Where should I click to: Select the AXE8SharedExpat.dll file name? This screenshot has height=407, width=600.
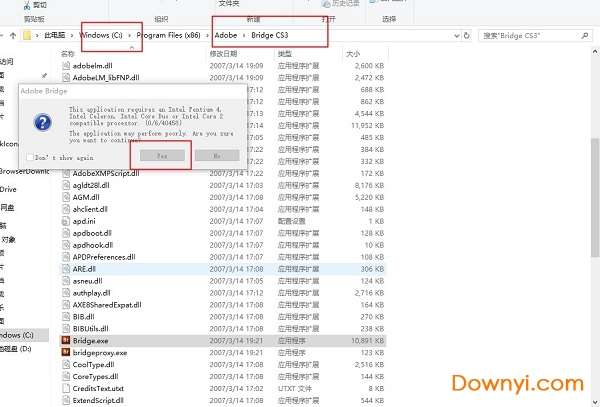coord(107,305)
